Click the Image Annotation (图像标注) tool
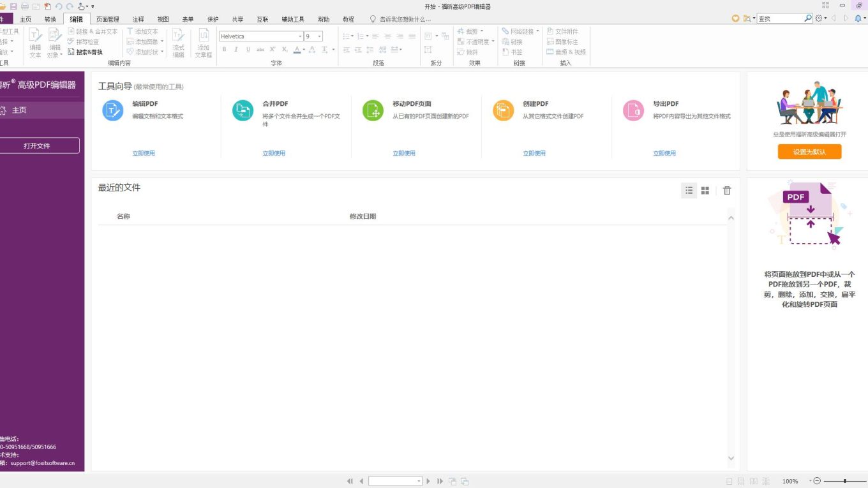The height and width of the screenshot is (488, 868). pos(562,41)
